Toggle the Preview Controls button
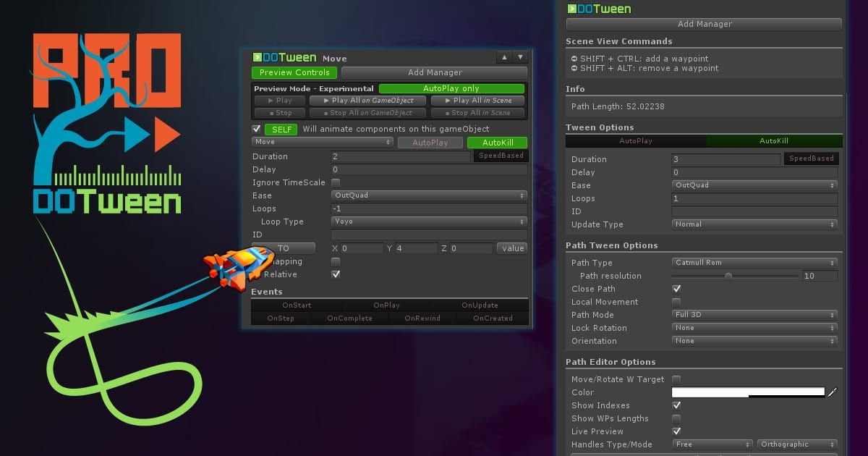The height and width of the screenshot is (456, 868). click(294, 72)
